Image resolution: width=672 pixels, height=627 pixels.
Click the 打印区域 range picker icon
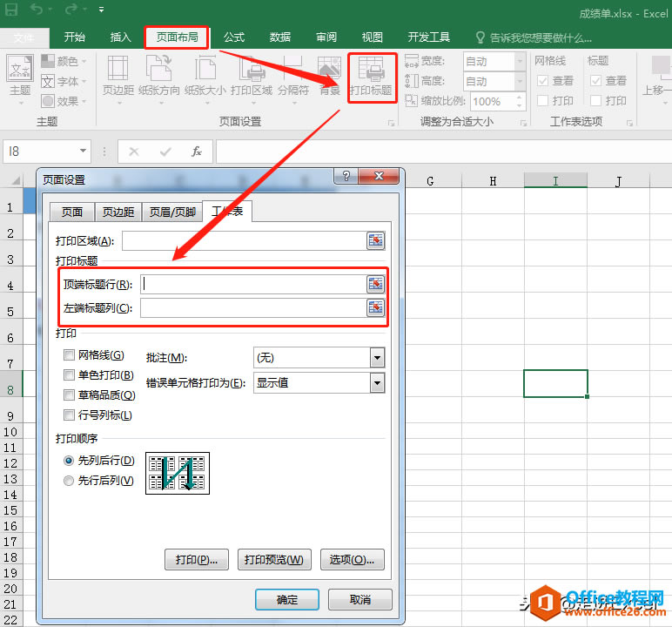coord(376,240)
